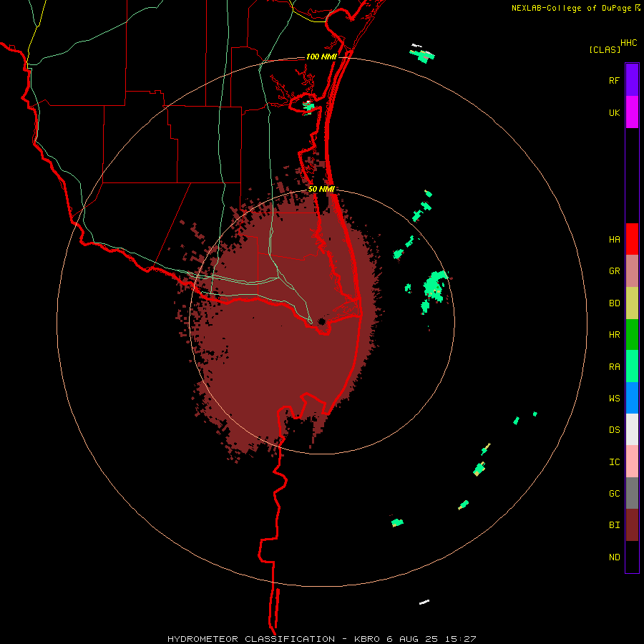
Task: Click the KBRO radar site black dot
Action: coord(321,321)
